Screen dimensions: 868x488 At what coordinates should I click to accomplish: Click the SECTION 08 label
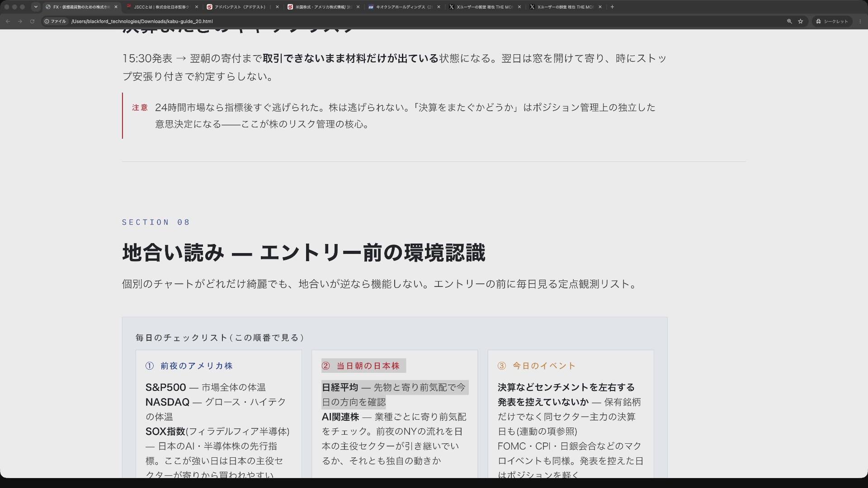(x=156, y=222)
